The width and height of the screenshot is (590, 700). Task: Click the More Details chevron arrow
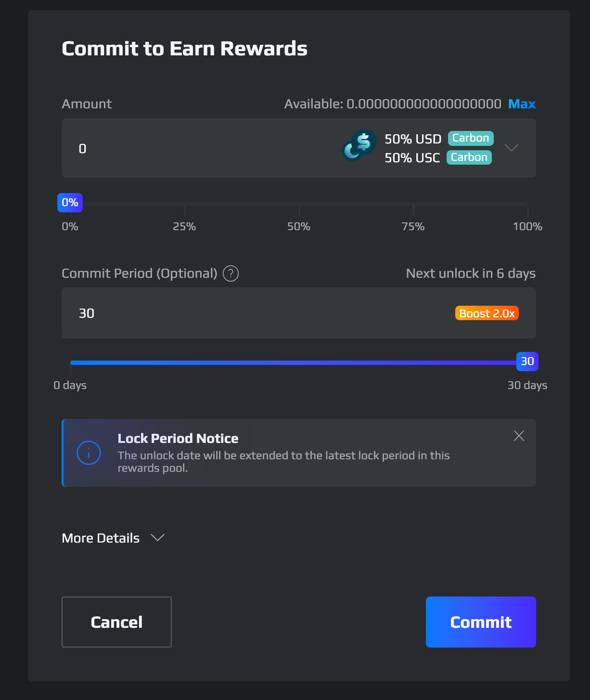click(x=158, y=538)
